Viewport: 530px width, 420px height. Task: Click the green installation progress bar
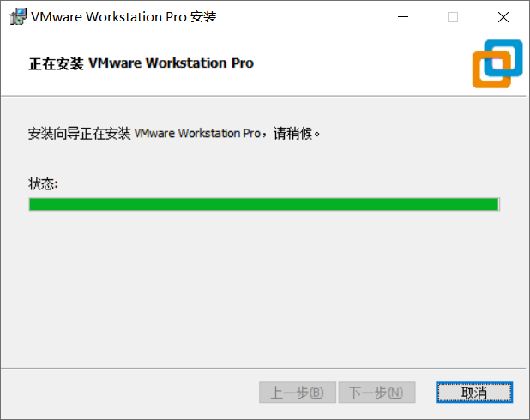pyautogui.click(x=264, y=204)
